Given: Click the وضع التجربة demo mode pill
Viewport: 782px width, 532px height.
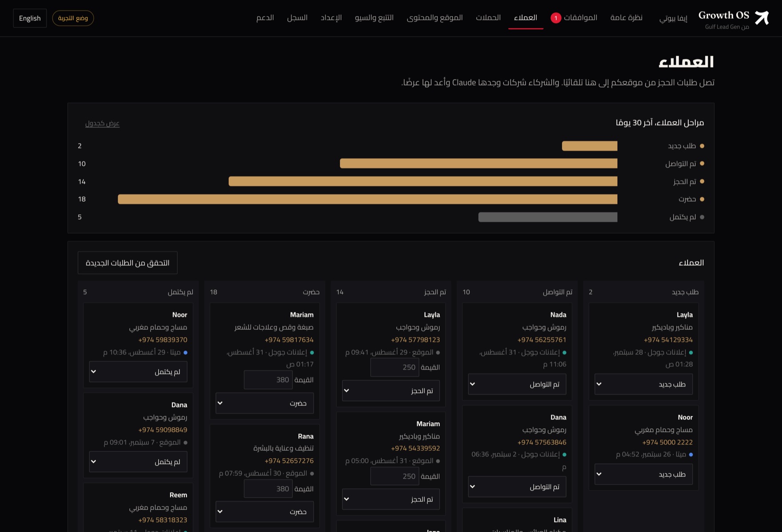Looking at the screenshot, I should click(x=73, y=18).
